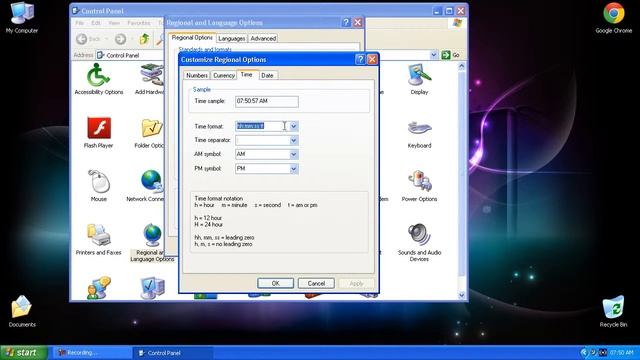Select the Time tab
Viewport: 640px width, 360px height.
(247, 75)
